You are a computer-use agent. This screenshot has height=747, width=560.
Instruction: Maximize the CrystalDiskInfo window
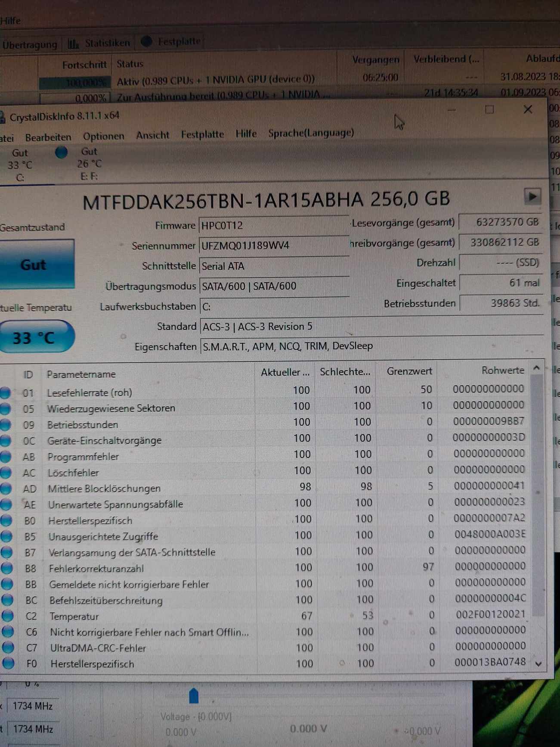[489, 109]
